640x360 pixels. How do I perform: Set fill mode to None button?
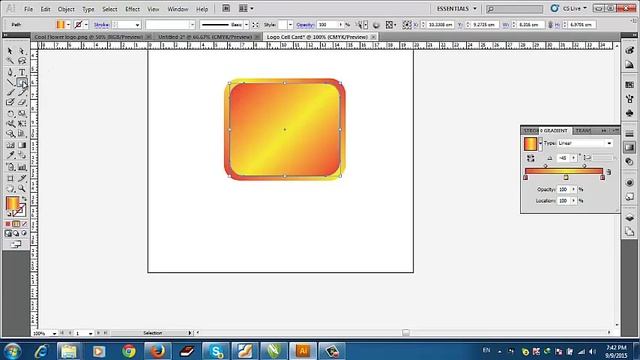click(24, 224)
